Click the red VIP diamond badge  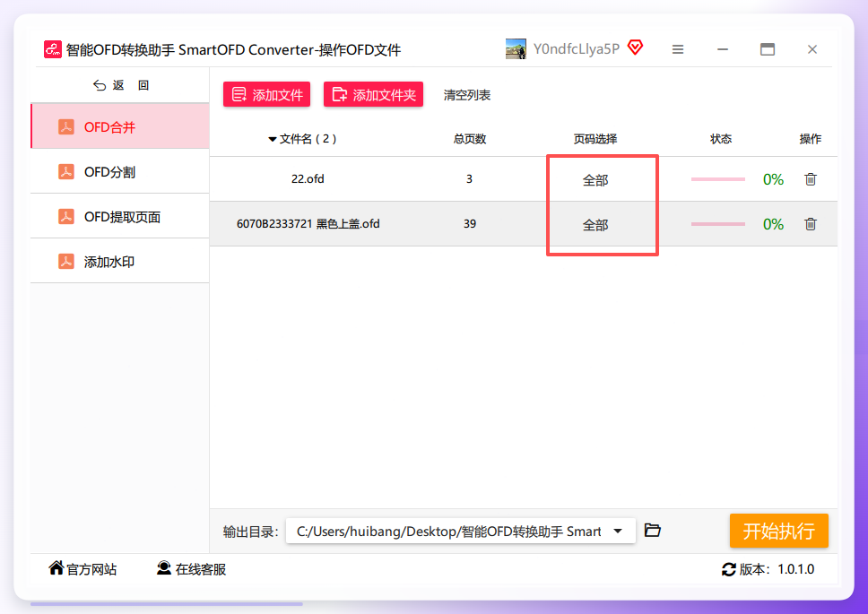point(635,48)
